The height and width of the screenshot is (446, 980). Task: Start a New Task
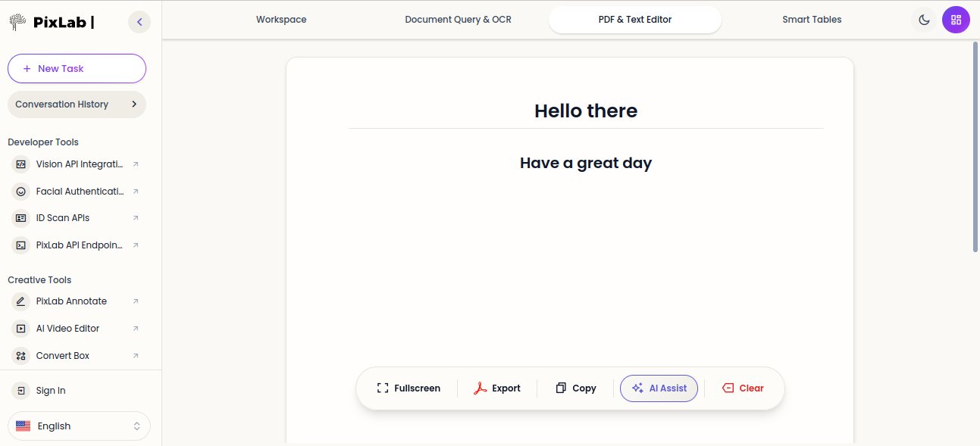tap(77, 68)
